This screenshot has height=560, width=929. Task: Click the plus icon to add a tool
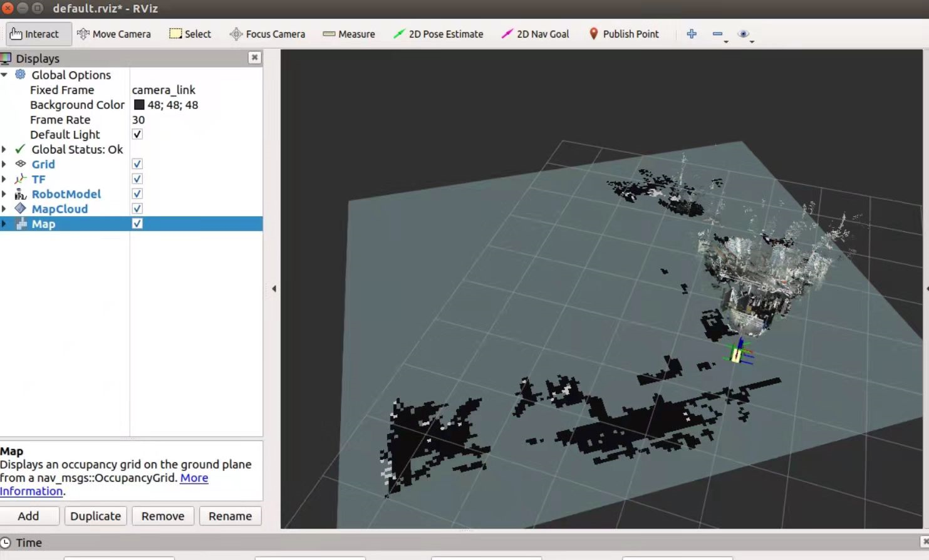click(692, 34)
